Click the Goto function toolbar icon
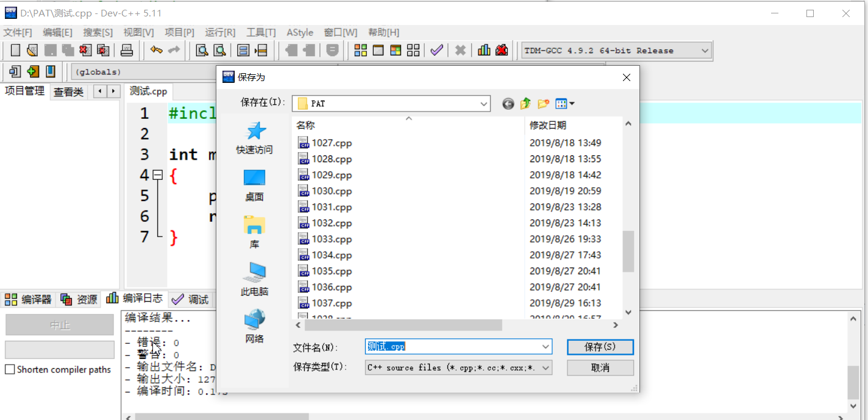Image resolution: width=868 pixels, height=420 pixels. (x=243, y=50)
